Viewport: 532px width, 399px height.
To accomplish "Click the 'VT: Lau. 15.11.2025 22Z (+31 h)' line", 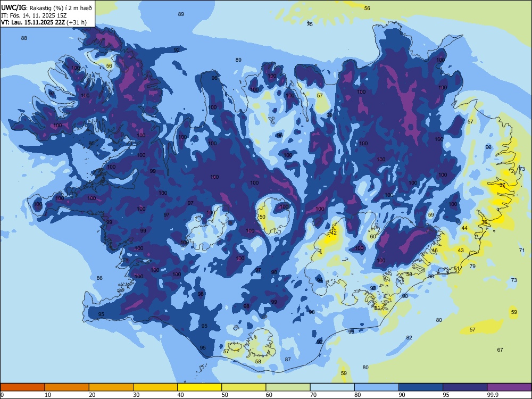I will [x=44, y=23].
